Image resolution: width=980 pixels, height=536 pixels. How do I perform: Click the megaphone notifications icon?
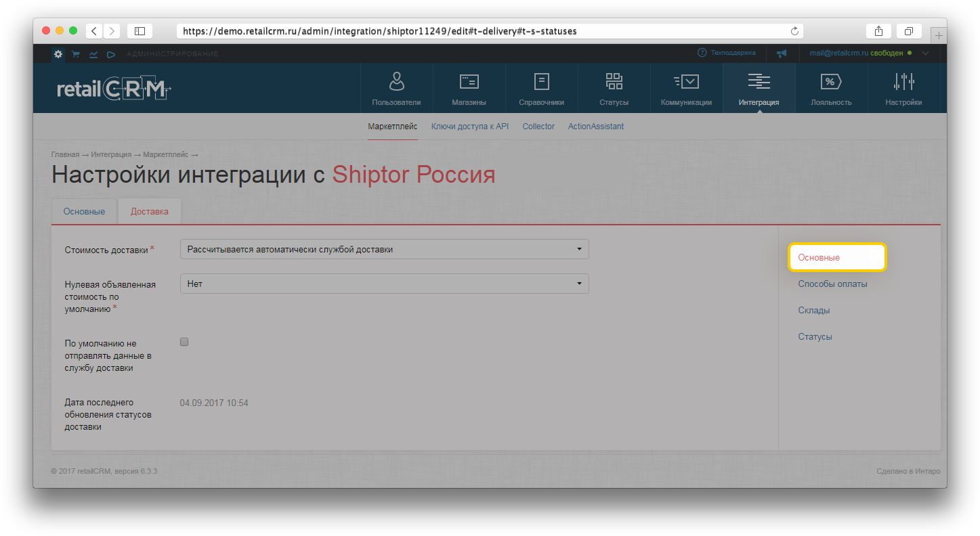[782, 53]
